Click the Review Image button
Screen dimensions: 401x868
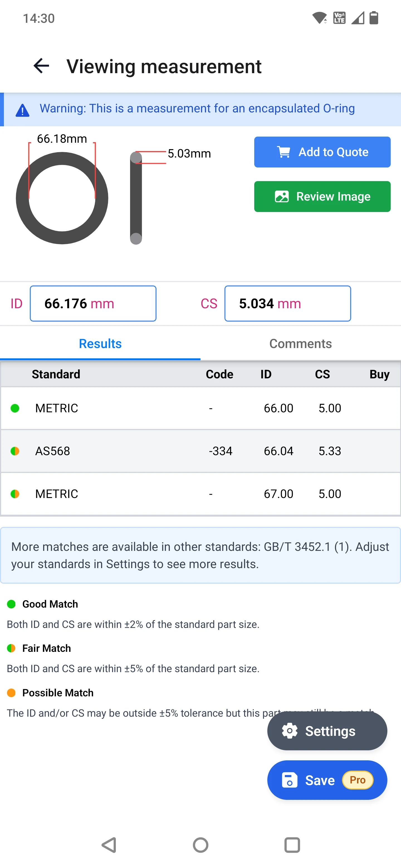tap(322, 196)
